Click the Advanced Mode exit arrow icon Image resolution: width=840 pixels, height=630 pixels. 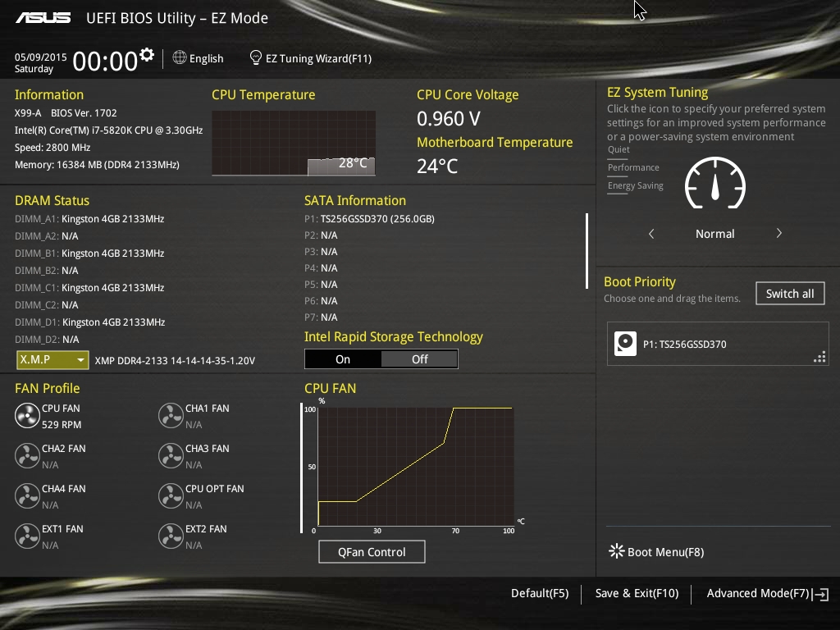[820, 594]
